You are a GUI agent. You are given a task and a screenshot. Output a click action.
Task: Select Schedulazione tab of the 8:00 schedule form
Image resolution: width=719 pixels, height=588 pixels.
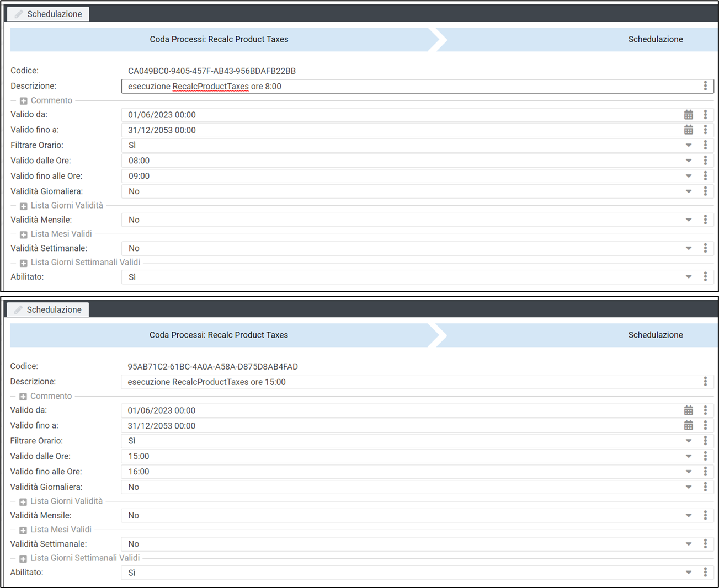(49, 14)
